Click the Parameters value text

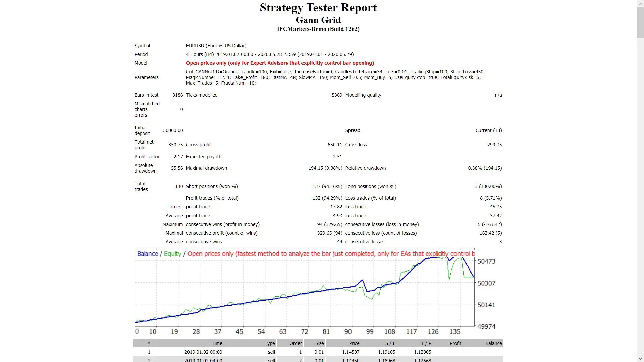pos(335,77)
